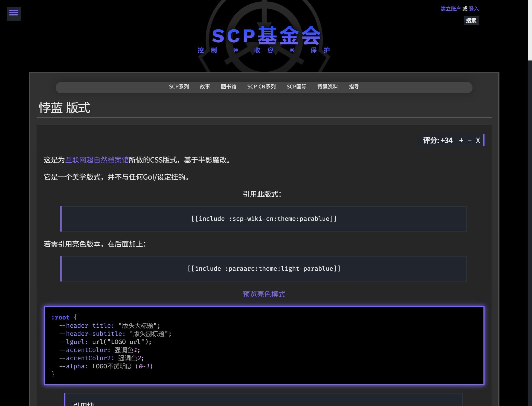532x406 pixels.
Task: Expand the SCP国际 top menu
Action: click(x=296, y=87)
